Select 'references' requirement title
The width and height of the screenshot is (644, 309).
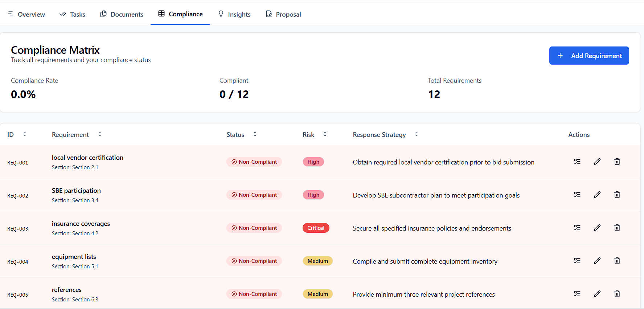(x=67, y=290)
